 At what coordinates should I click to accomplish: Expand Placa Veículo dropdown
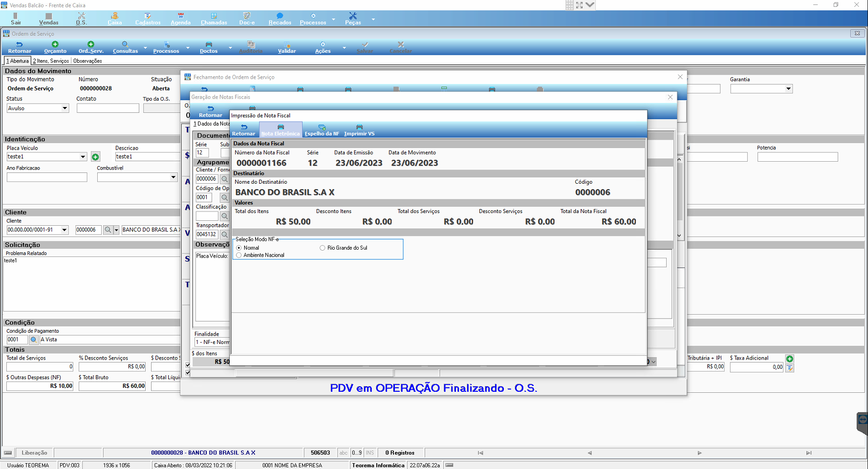[x=83, y=157]
